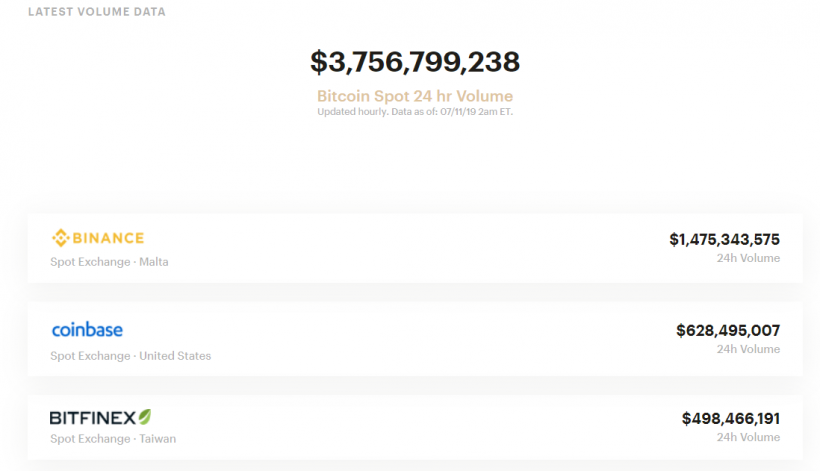Click 24h Volume label under Coinbase amount
Image resolution: width=820 pixels, height=471 pixels.
(748, 349)
